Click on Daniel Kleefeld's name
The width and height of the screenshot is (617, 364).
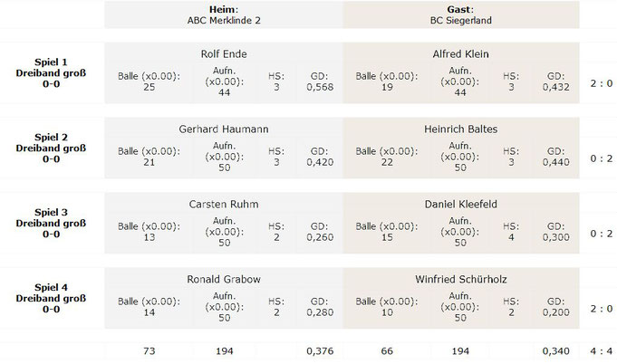[x=461, y=204]
